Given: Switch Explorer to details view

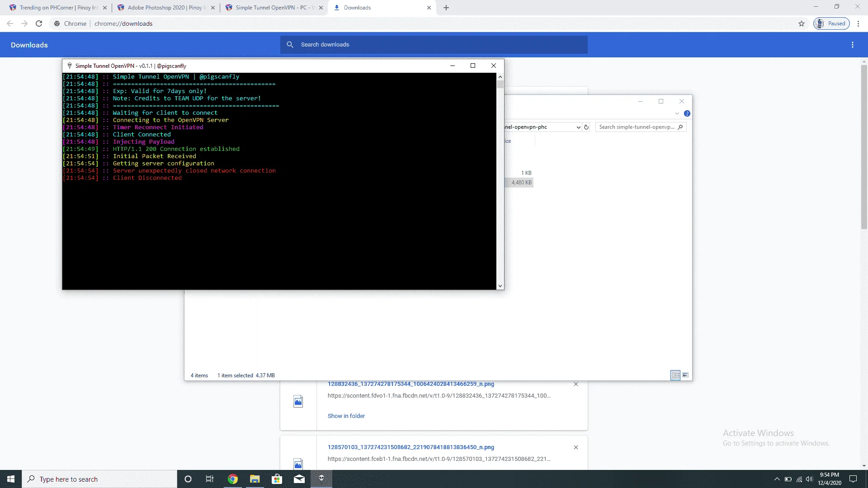Looking at the screenshot, I should click(x=675, y=375).
